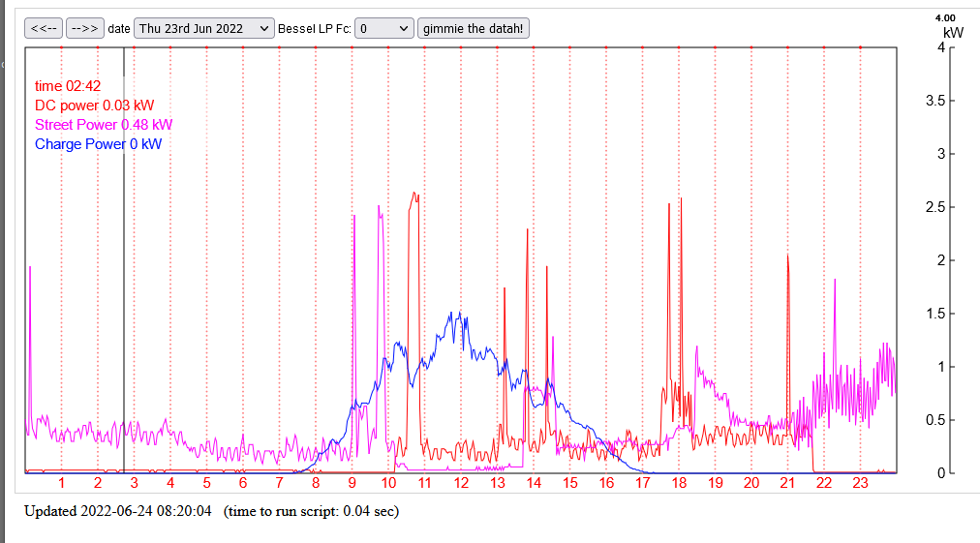
Task: Click the "time 02:42" readout text
Action: pos(67,86)
